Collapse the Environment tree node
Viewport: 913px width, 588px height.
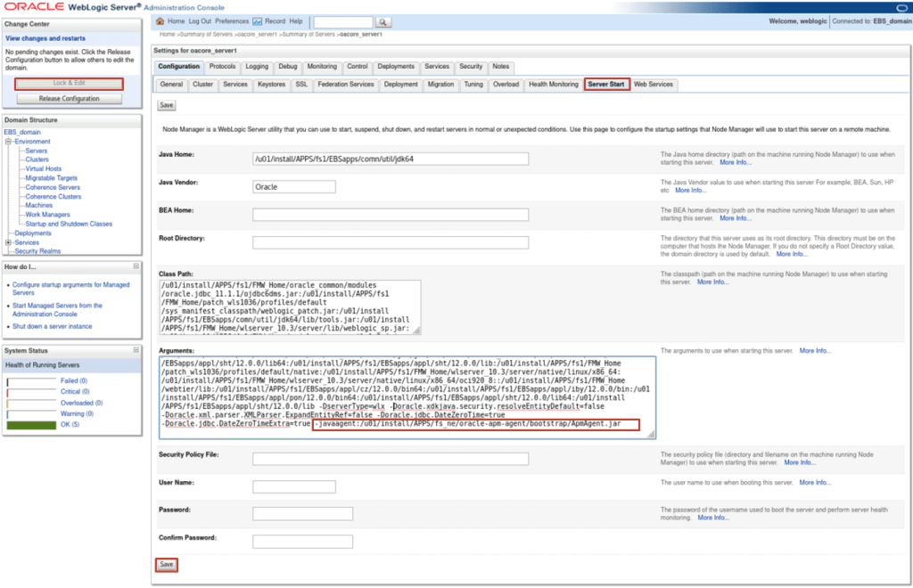click(x=8, y=142)
